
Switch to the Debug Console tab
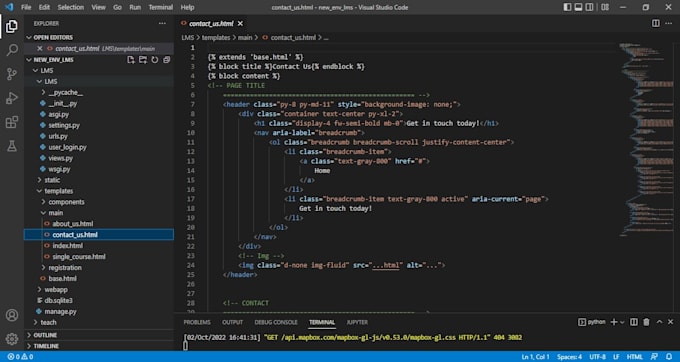click(276, 322)
